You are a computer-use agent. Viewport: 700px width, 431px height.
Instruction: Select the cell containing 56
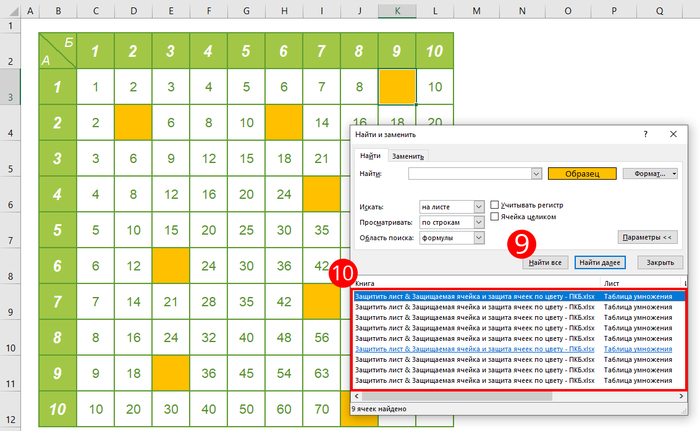point(321,337)
